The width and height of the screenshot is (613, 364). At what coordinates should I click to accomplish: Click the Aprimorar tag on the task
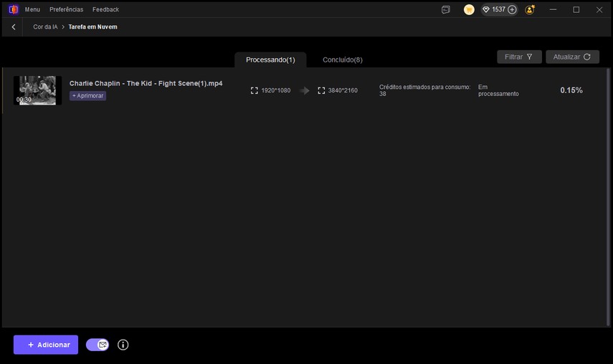(x=87, y=95)
